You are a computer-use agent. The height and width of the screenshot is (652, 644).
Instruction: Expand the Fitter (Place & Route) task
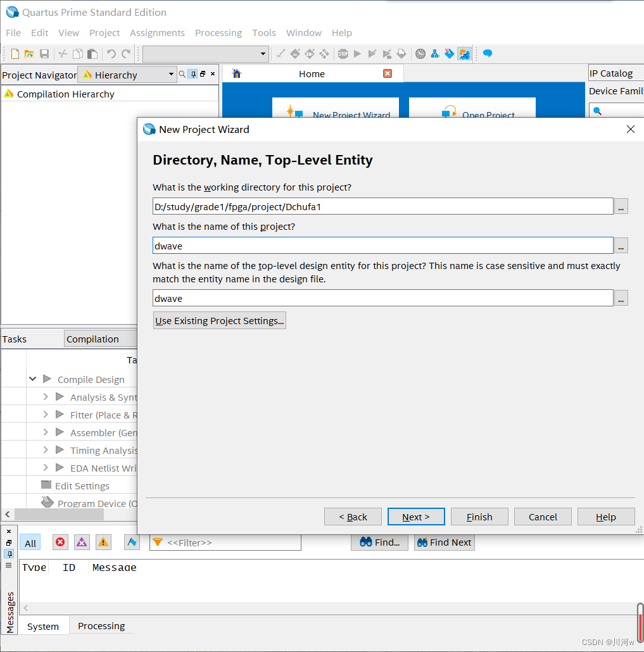46,415
